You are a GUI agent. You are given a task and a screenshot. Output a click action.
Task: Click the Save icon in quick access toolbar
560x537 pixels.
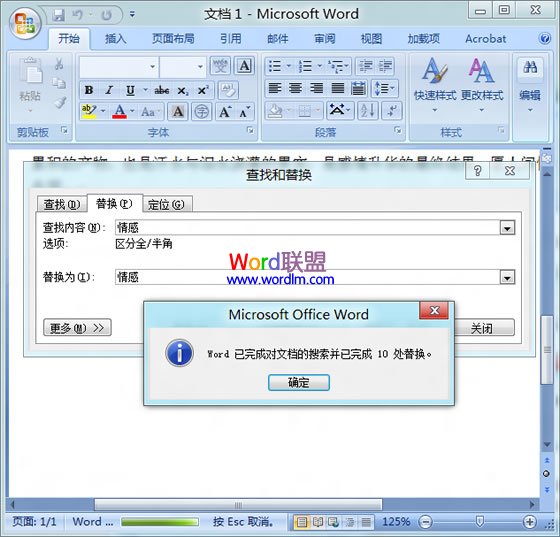[x=59, y=15]
